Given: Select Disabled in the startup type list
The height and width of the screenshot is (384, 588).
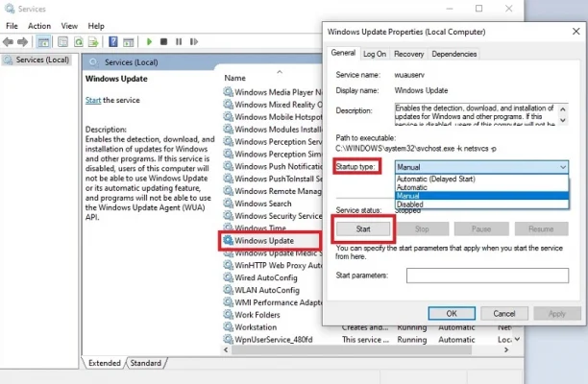Looking at the screenshot, I should coord(410,203).
